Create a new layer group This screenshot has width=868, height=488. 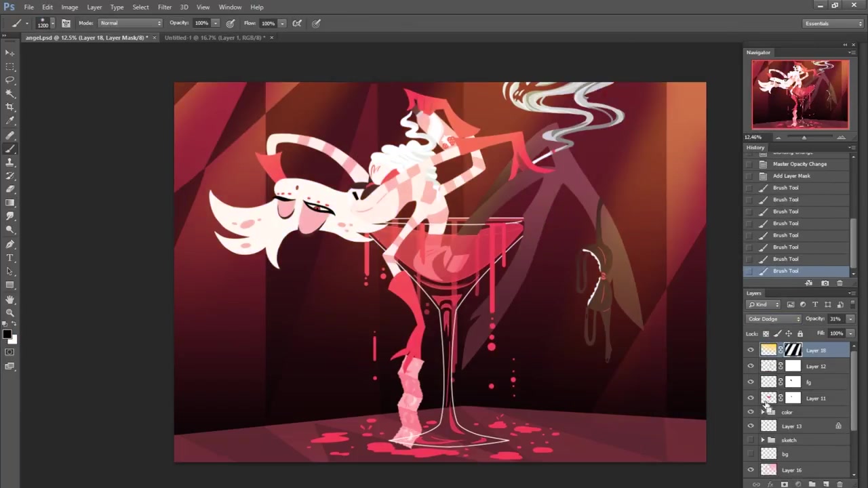tap(812, 484)
